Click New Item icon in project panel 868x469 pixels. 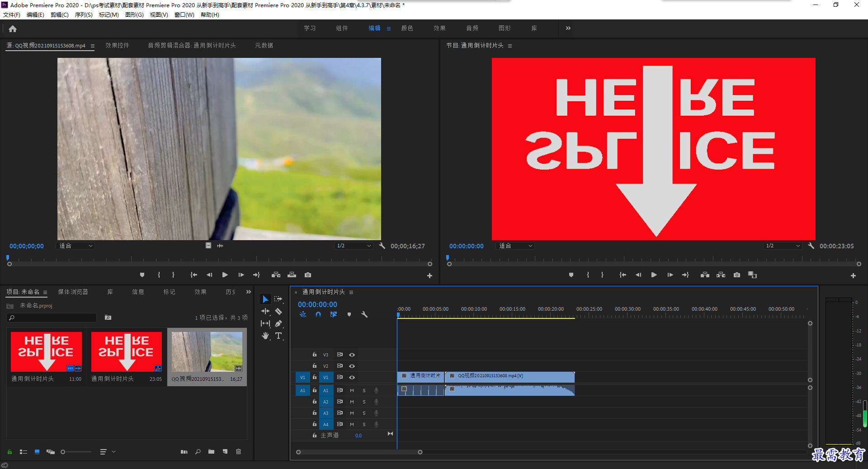tap(225, 451)
